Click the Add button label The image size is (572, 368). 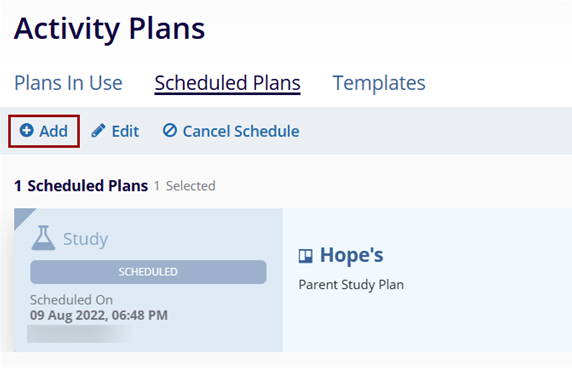tap(54, 131)
